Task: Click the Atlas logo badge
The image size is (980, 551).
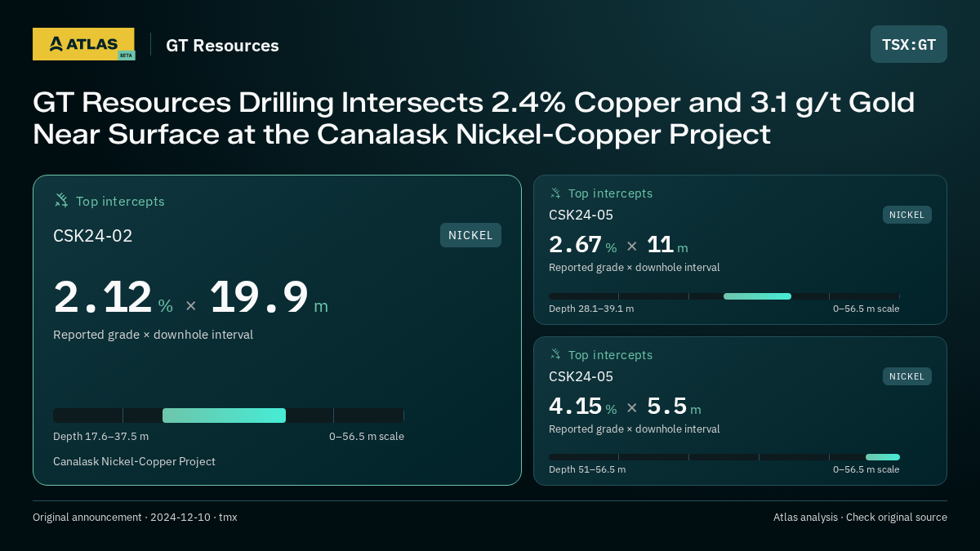Action: coord(83,44)
